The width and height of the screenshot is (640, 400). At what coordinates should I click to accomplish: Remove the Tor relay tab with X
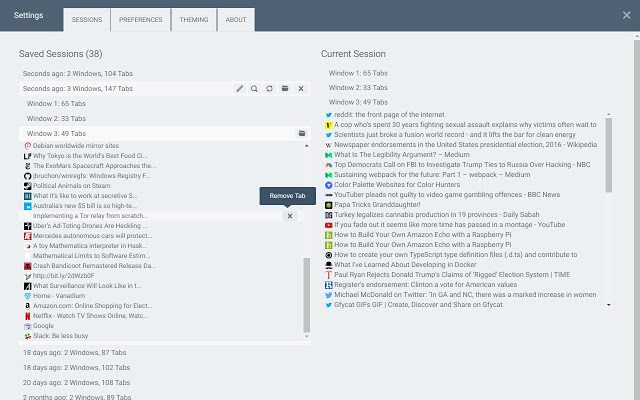[290, 216]
